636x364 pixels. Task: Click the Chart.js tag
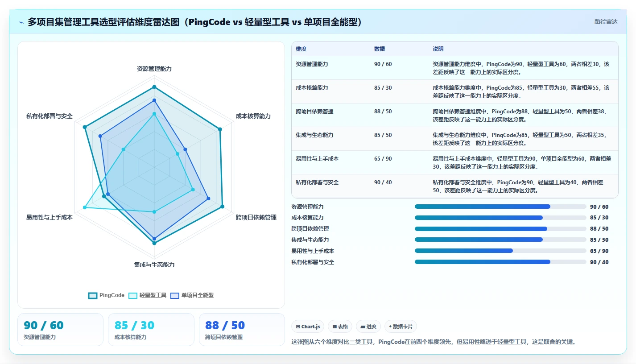[308, 327]
